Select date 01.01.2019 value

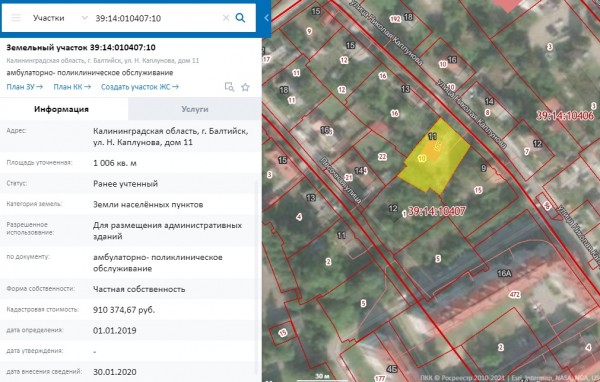(x=115, y=331)
